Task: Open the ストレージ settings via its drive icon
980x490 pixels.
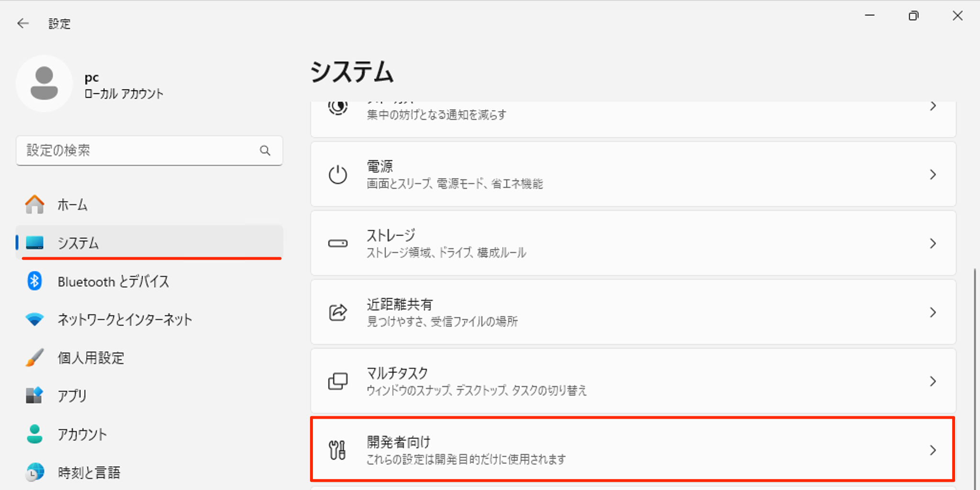Action: (338, 243)
